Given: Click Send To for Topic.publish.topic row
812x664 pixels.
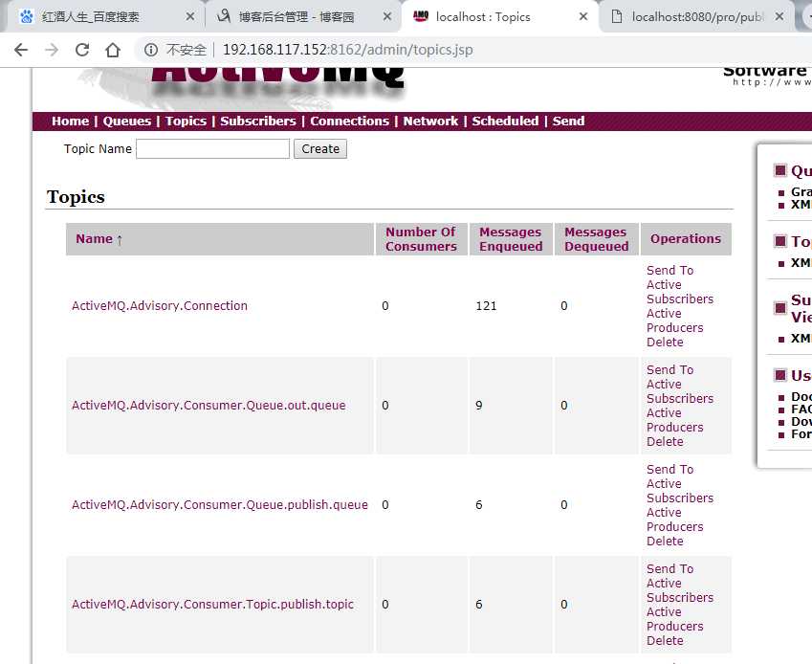Looking at the screenshot, I should (x=669, y=568).
